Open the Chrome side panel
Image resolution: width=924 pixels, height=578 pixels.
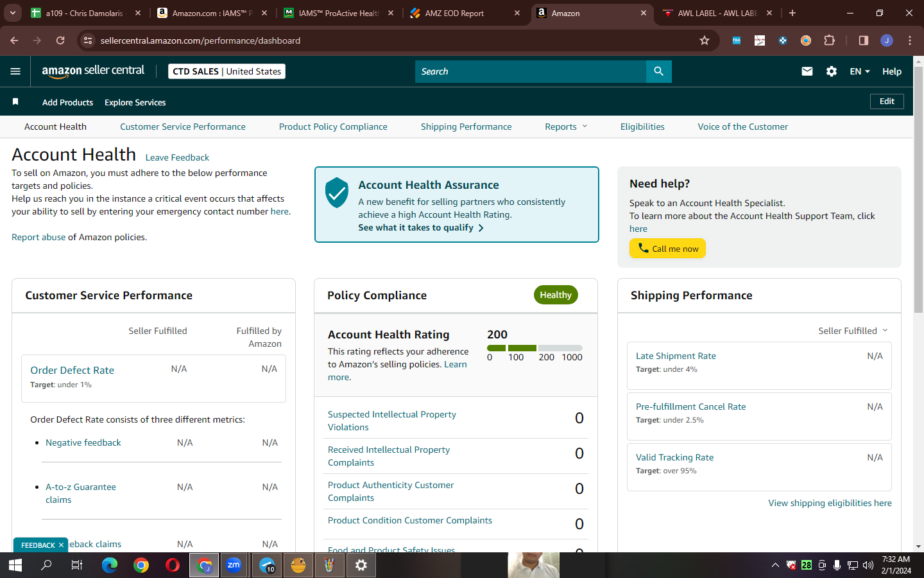pos(864,40)
